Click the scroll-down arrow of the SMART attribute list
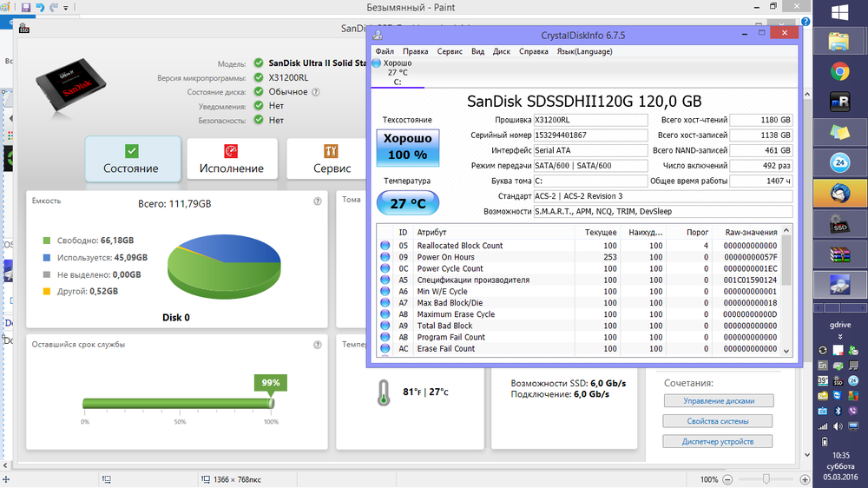868x488 pixels. coord(786,351)
